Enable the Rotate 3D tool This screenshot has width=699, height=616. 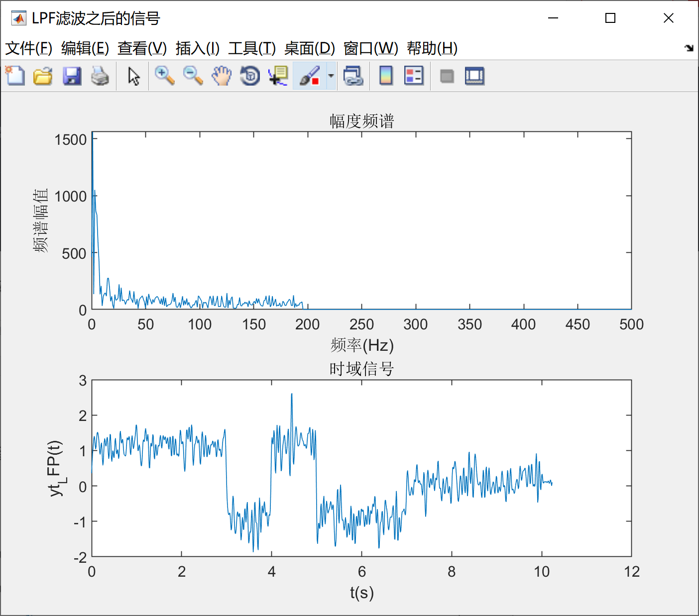pos(250,76)
